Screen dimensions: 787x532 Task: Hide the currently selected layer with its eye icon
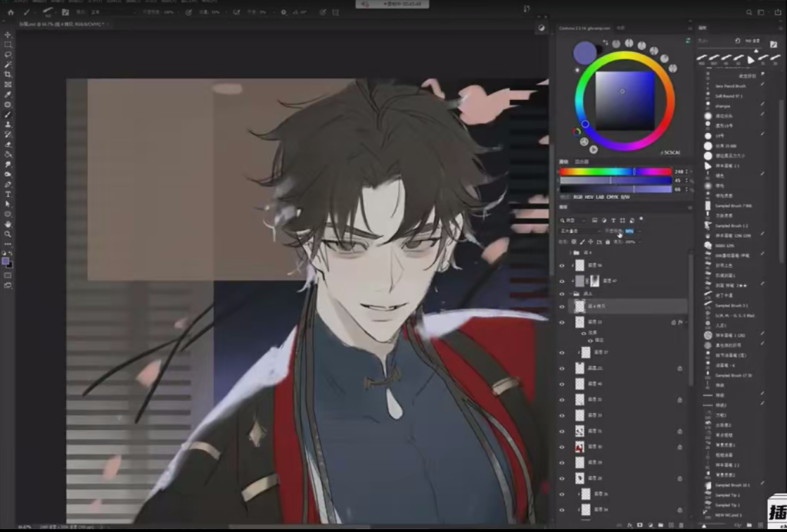(562, 306)
